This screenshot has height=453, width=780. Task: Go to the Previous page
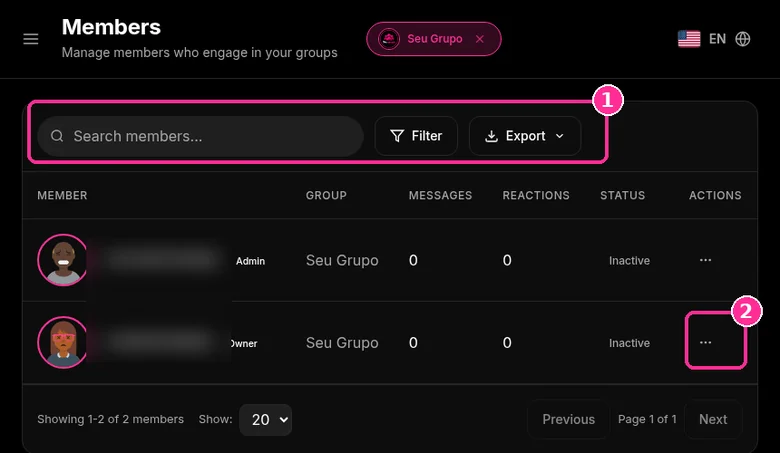[569, 419]
